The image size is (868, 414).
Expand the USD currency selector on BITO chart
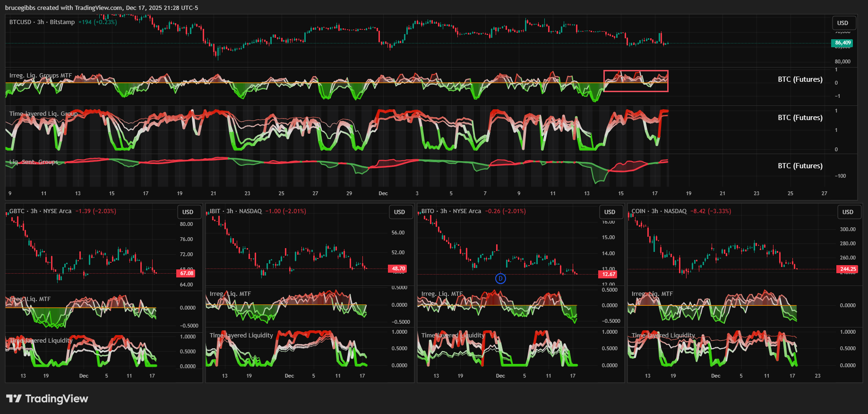[x=610, y=212]
